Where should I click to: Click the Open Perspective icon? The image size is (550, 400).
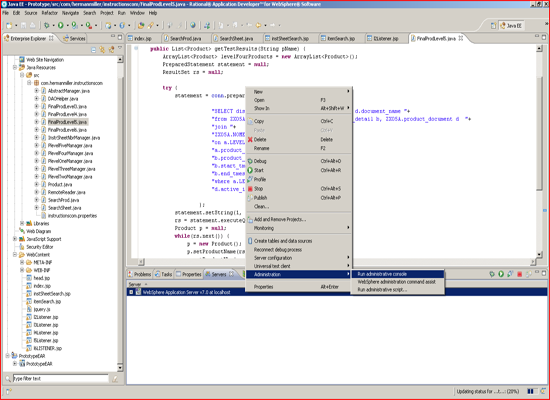point(493,26)
